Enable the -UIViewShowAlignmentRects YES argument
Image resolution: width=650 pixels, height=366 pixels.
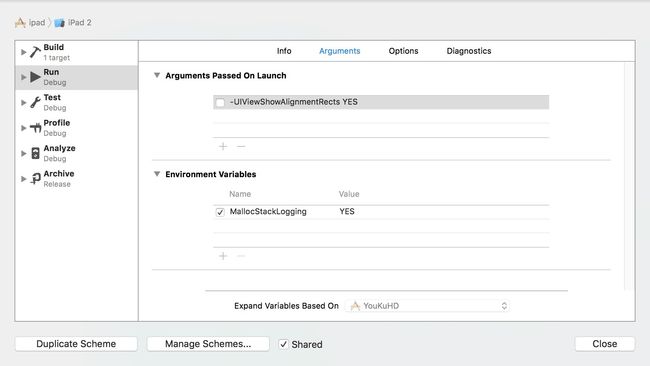220,102
